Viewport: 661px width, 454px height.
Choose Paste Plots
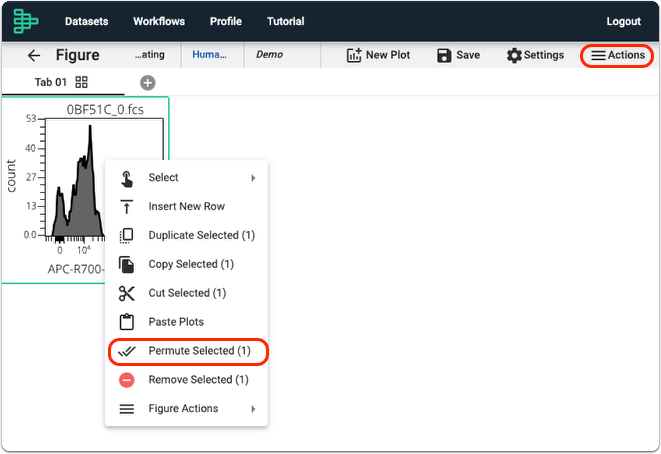click(186, 322)
